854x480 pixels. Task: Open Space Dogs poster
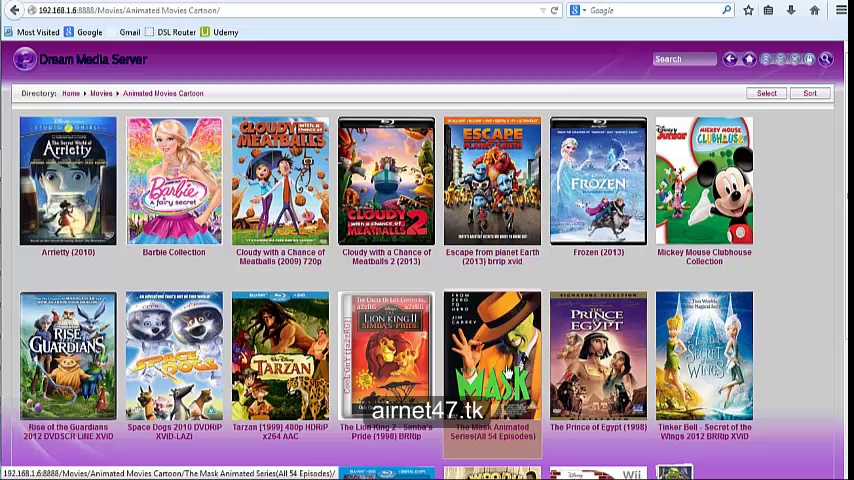pyautogui.click(x=174, y=355)
